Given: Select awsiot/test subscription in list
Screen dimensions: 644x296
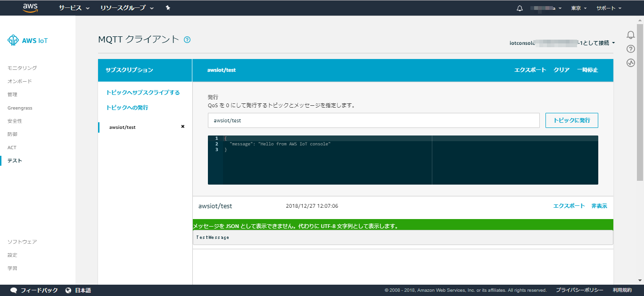Looking at the screenshot, I should click(x=122, y=127).
